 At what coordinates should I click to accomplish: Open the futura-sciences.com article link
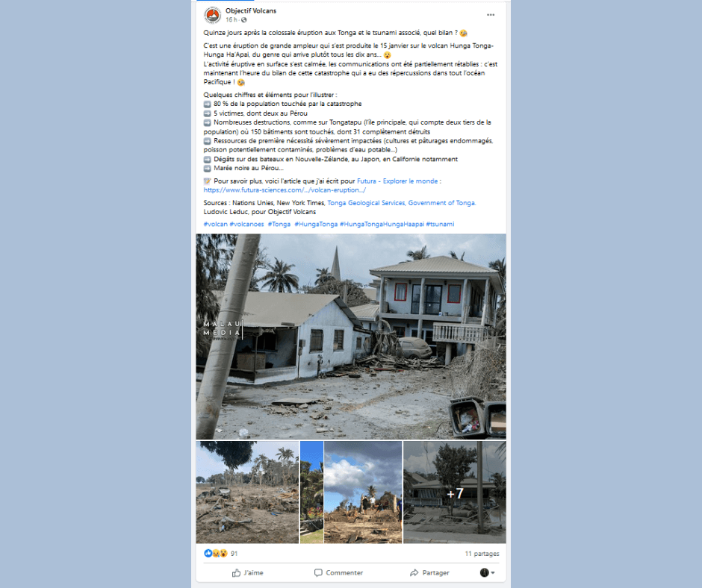pos(285,190)
